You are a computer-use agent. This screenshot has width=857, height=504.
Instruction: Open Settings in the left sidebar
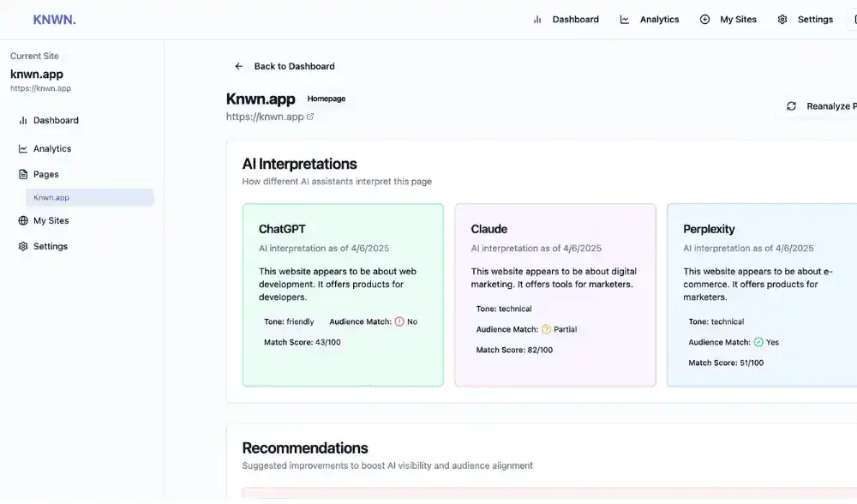coord(50,246)
